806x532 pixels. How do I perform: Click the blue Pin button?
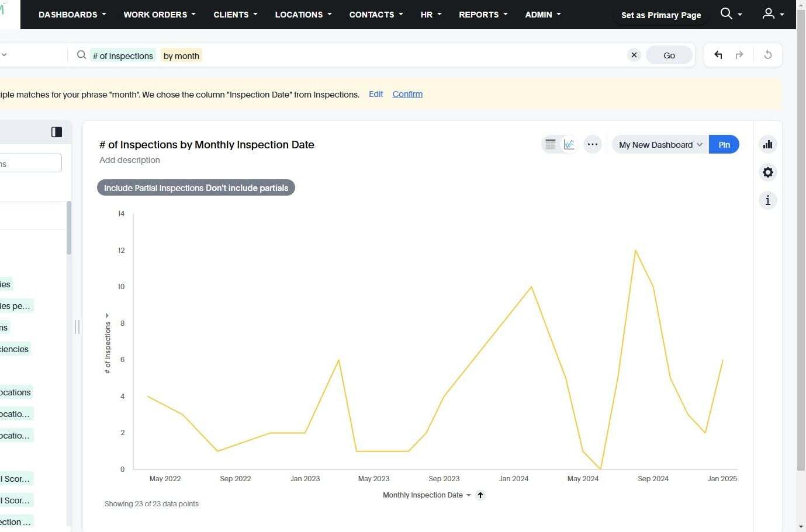(x=724, y=145)
